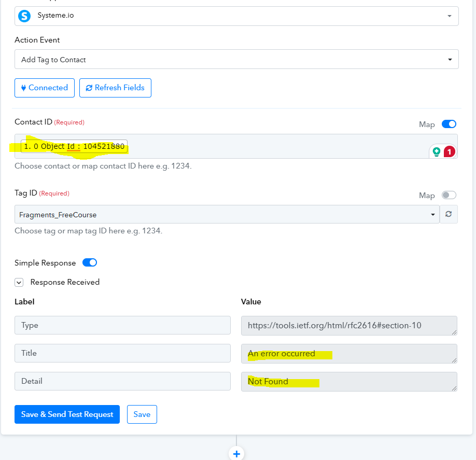Click the Systeme.io app logo icon

24,16
